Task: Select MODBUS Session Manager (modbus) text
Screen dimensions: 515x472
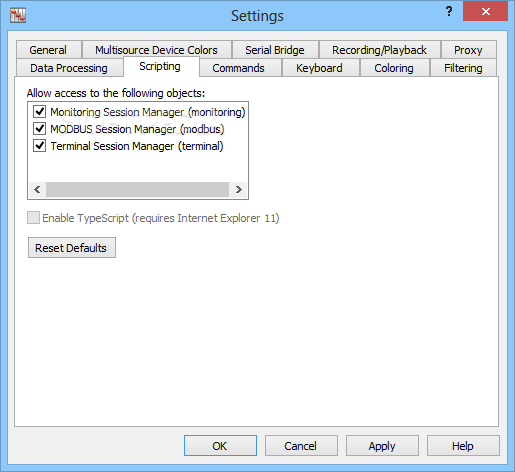Action: tap(137, 129)
